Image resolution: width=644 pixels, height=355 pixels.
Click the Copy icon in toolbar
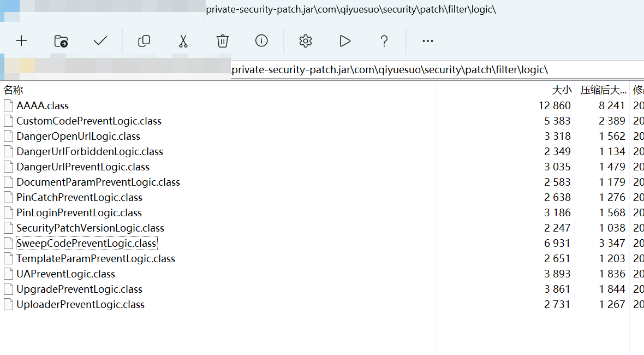click(x=144, y=41)
